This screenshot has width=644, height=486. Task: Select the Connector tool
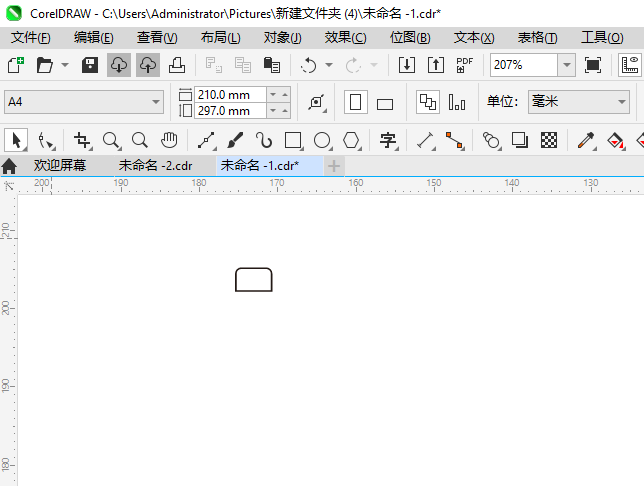click(455, 141)
